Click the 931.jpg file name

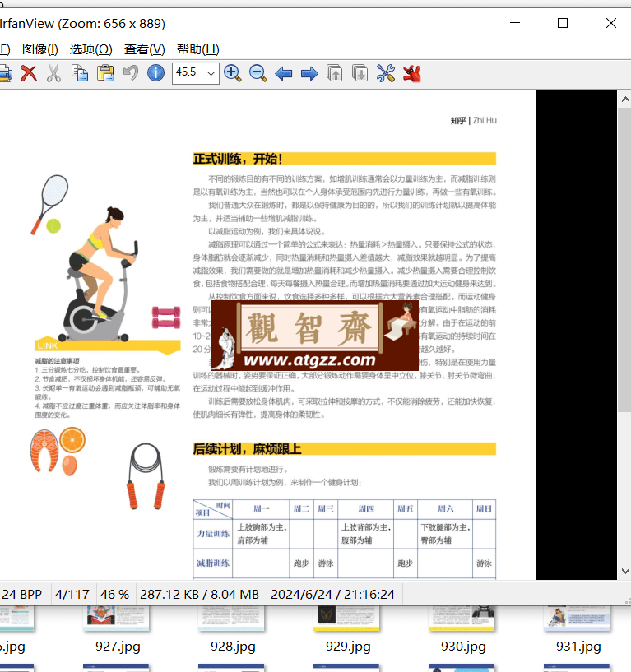pyautogui.click(x=578, y=647)
